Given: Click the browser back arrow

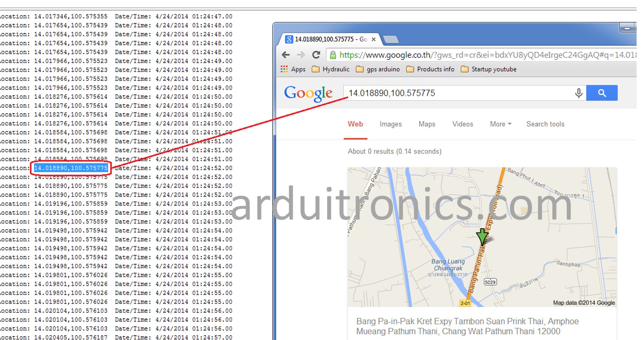Looking at the screenshot, I should click(286, 55).
